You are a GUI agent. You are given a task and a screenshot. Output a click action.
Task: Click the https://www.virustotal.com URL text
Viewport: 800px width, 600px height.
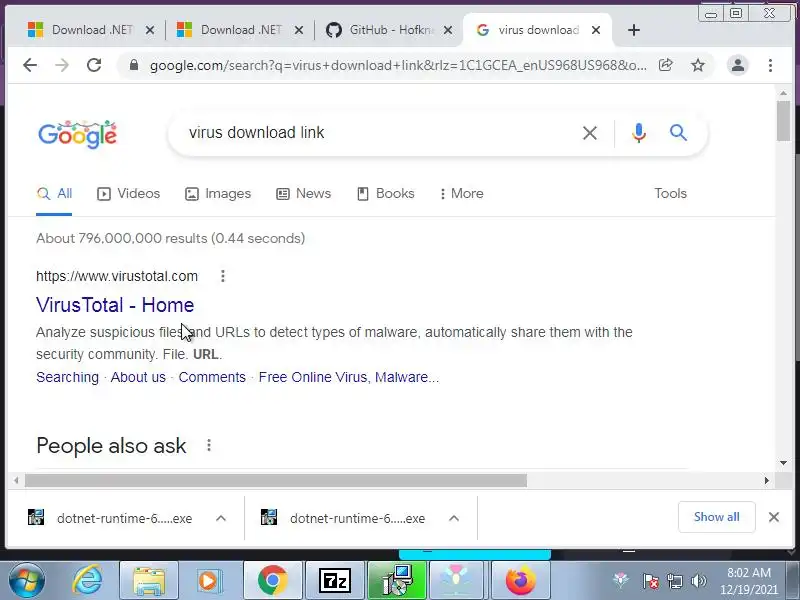(117, 276)
